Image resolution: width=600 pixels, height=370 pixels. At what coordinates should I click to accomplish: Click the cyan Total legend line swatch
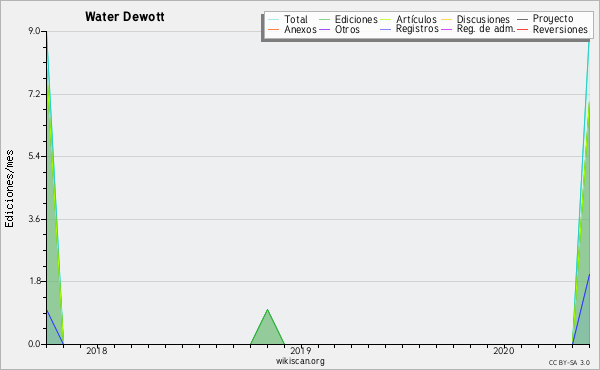coord(273,19)
